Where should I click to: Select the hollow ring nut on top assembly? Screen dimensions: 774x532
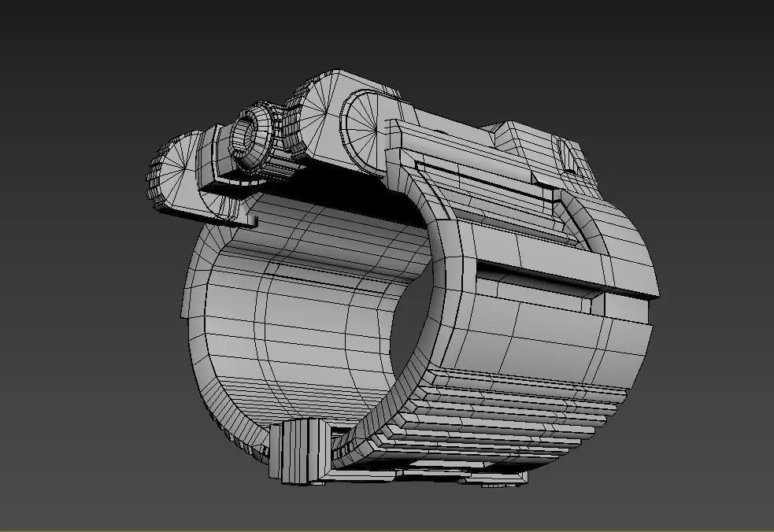click(x=252, y=135)
